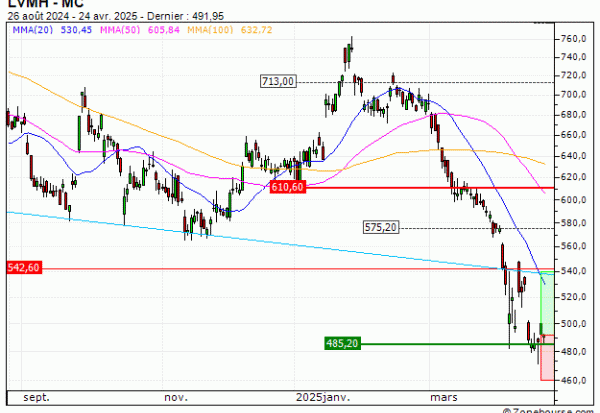Click the nov. month axis label
This screenshot has height=413, width=600.
point(176,398)
